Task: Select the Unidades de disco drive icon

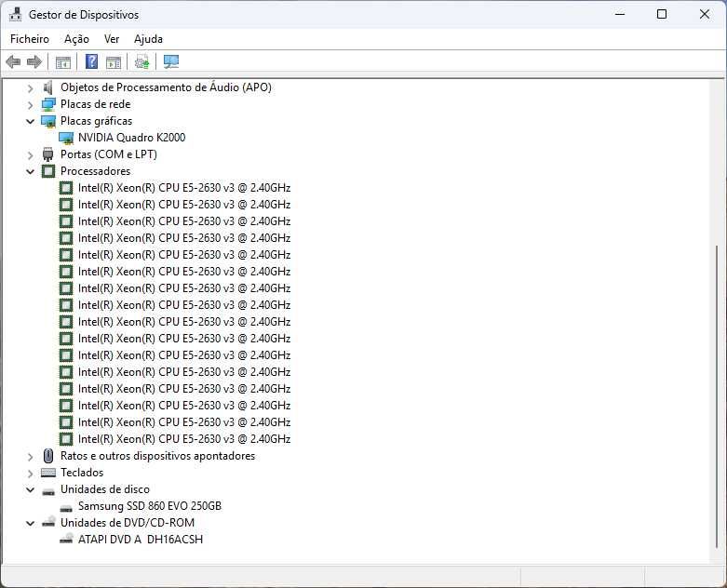Action: [x=48, y=490]
